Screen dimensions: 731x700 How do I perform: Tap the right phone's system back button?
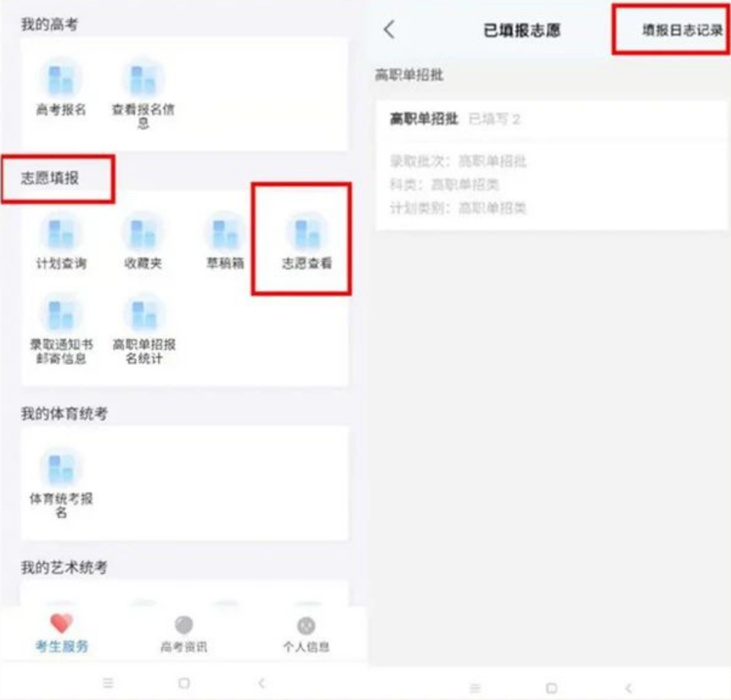click(628, 688)
